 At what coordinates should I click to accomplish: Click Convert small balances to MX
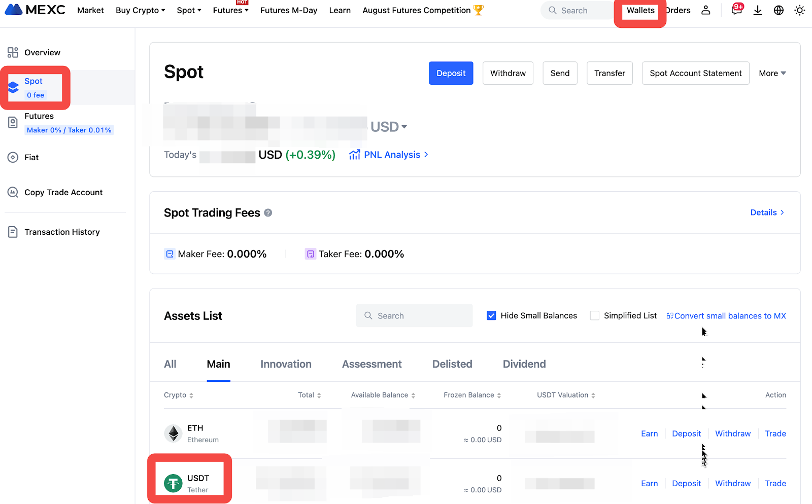click(726, 316)
